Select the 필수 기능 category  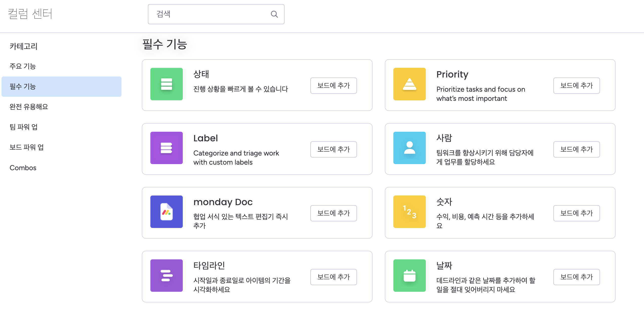(23, 87)
